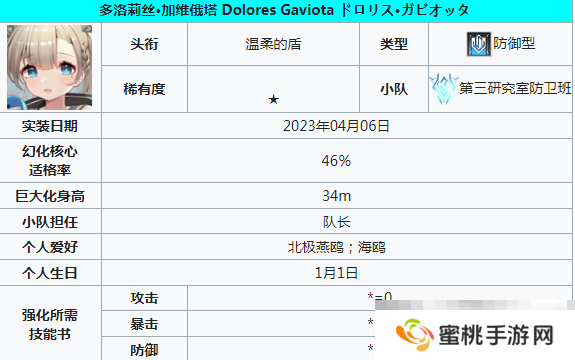Select the attack value *=0
Screen dimensions: 575x360
point(380,296)
